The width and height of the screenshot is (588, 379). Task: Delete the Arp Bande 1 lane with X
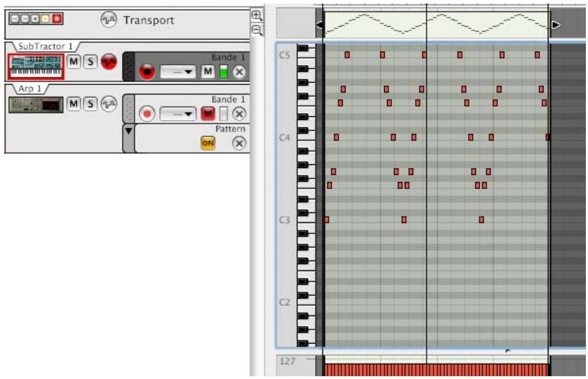coord(239,114)
